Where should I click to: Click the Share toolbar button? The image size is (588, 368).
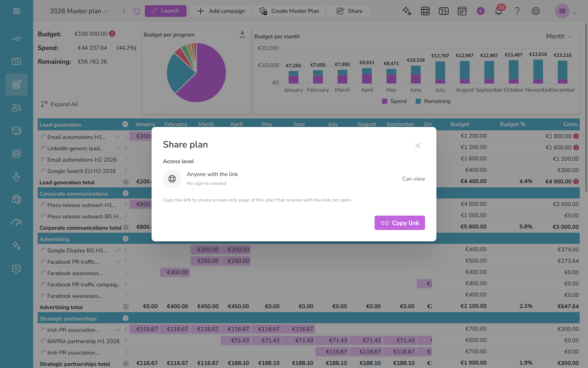coord(349,11)
